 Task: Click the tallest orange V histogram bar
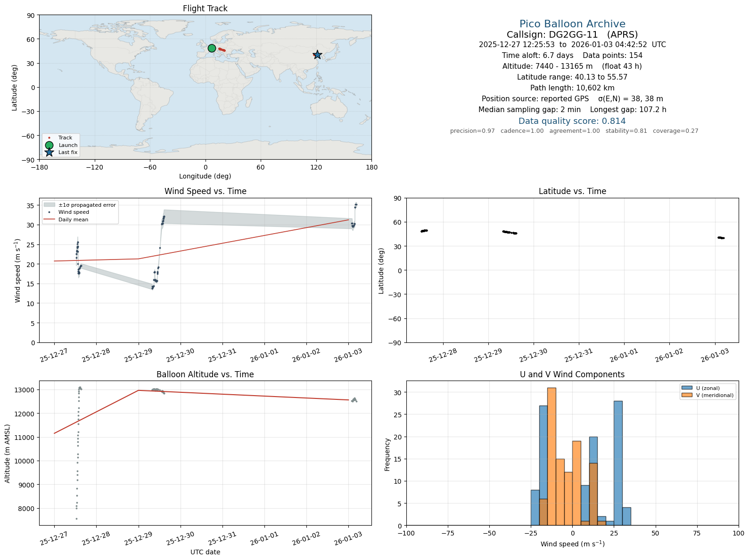coord(551,456)
